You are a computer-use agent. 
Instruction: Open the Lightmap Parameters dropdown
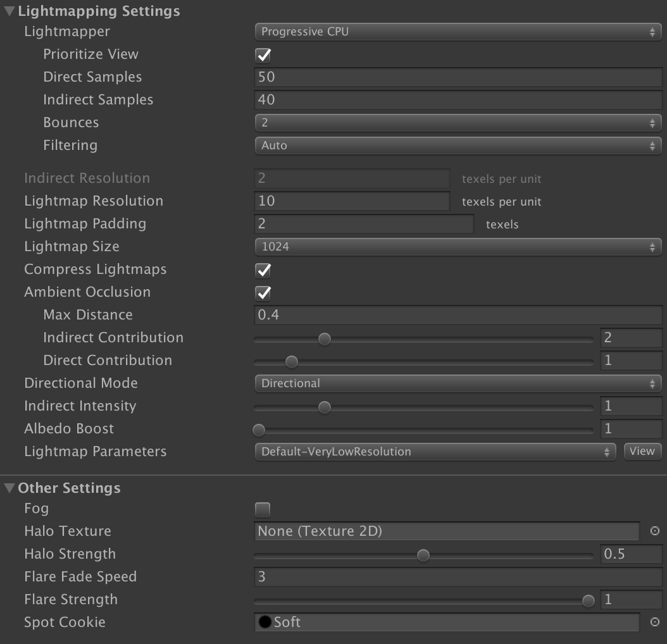pos(435,452)
